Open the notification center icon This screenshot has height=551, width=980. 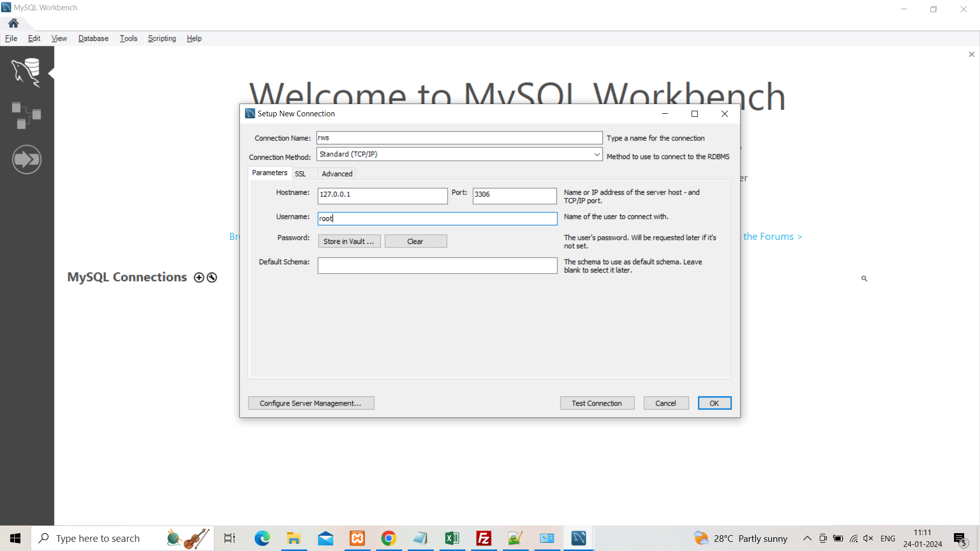[960, 539]
